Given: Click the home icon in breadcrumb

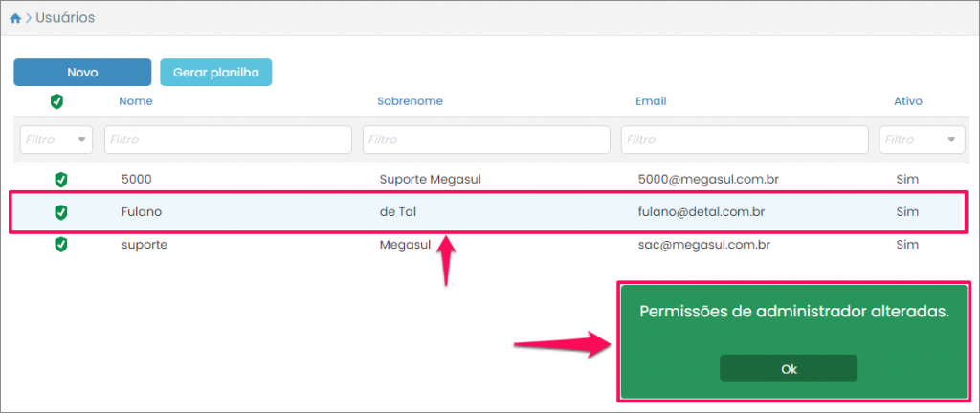Looking at the screenshot, I should 15,18.
